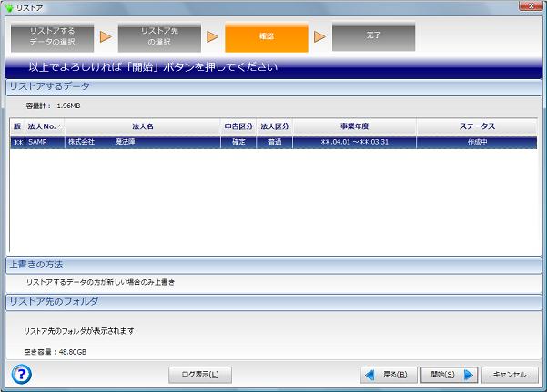The image size is (547, 392).
Task: Click the orange arrow before the 完了 step
Action: [319, 37]
